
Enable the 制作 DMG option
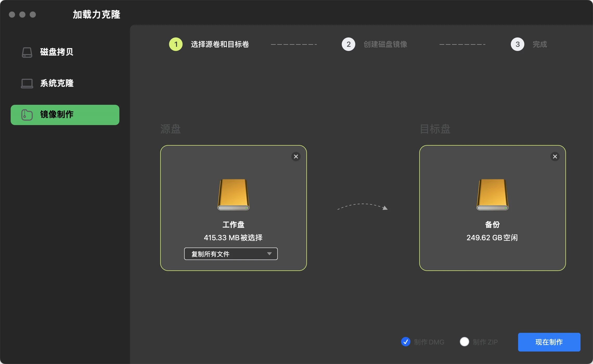(405, 342)
